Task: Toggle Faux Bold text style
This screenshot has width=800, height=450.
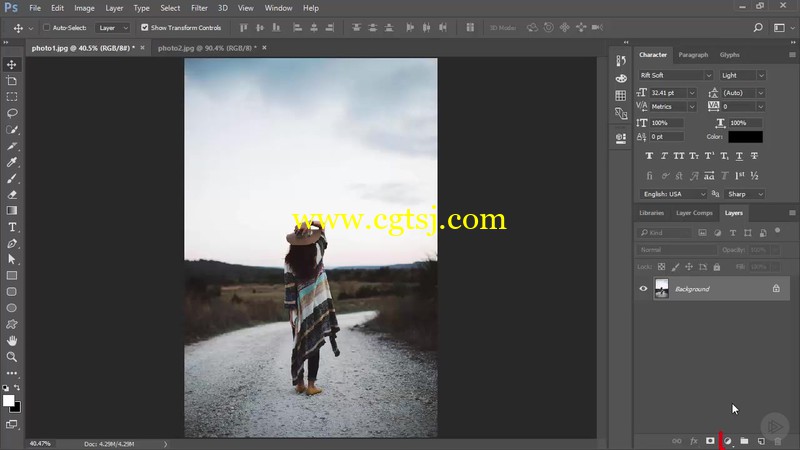Action: [x=649, y=156]
